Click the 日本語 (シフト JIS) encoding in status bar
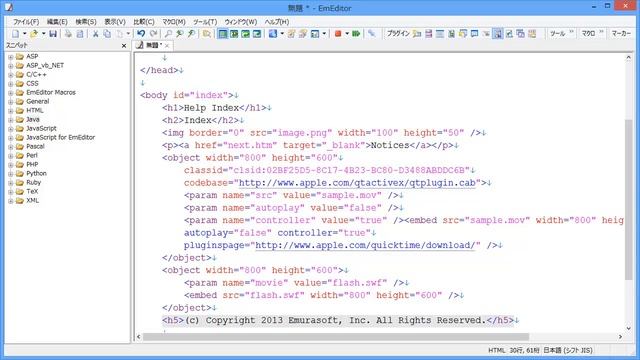The height and width of the screenshot is (360, 640). pos(568,350)
